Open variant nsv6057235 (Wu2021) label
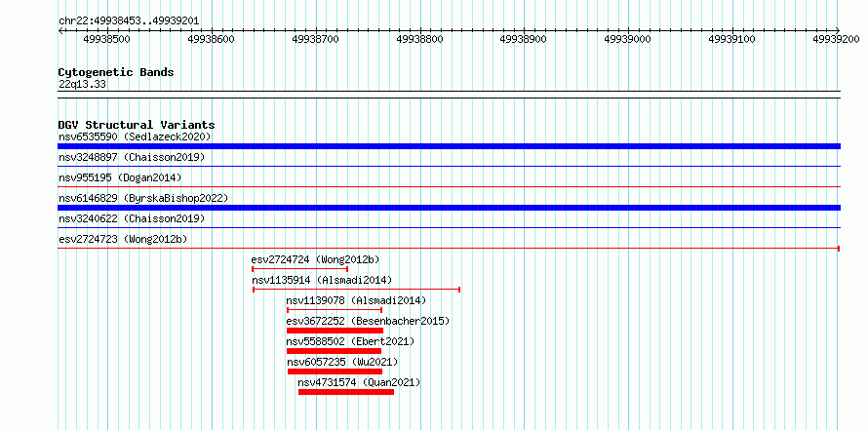Image resolution: width=868 pixels, height=430 pixels. (x=342, y=362)
